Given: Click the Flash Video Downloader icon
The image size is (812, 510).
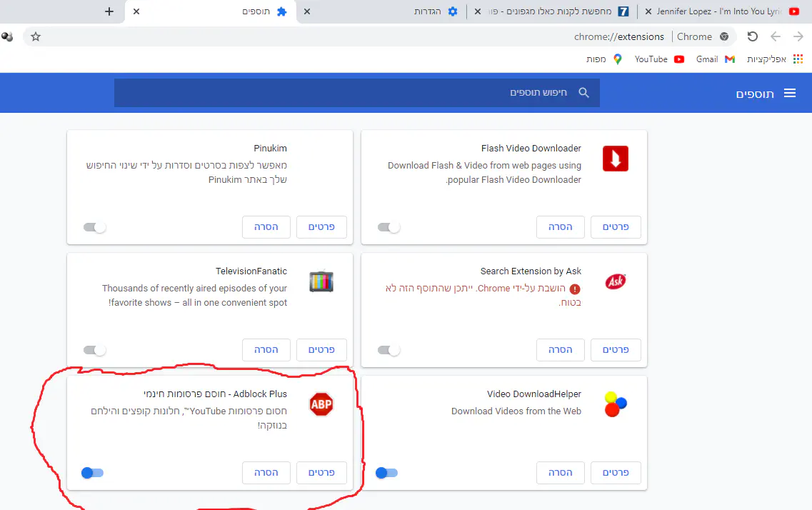Looking at the screenshot, I should tap(615, 159).
